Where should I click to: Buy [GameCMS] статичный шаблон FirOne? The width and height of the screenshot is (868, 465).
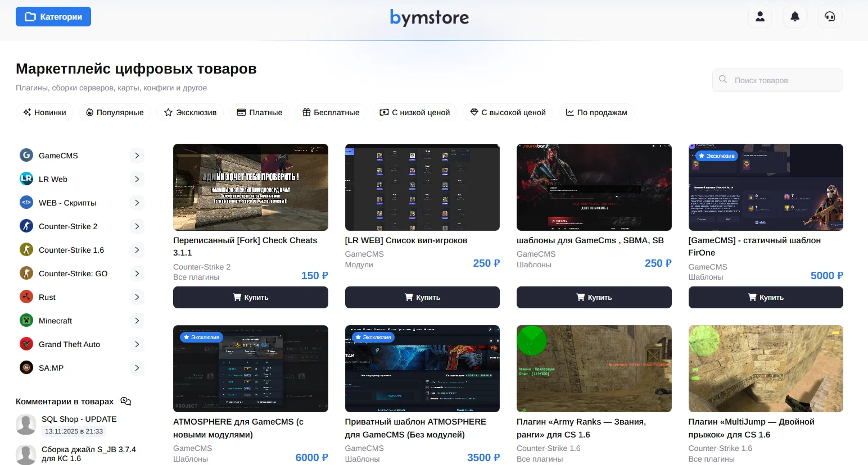tap(766, 297)
